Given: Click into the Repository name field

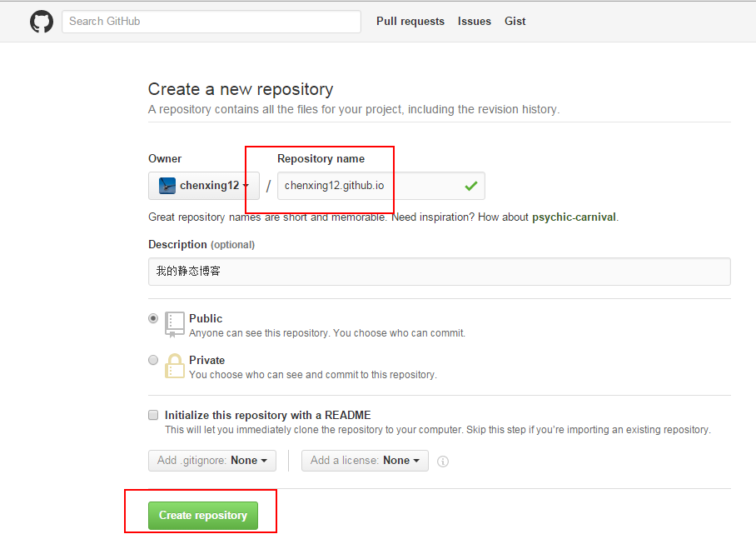Looking at the screenshot, I should pos(380,186).
